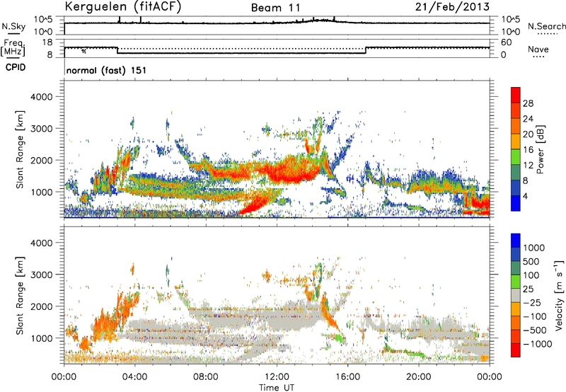
Task: Click the '4' tick on the Power colorbar
Action: tap(525, 196)
